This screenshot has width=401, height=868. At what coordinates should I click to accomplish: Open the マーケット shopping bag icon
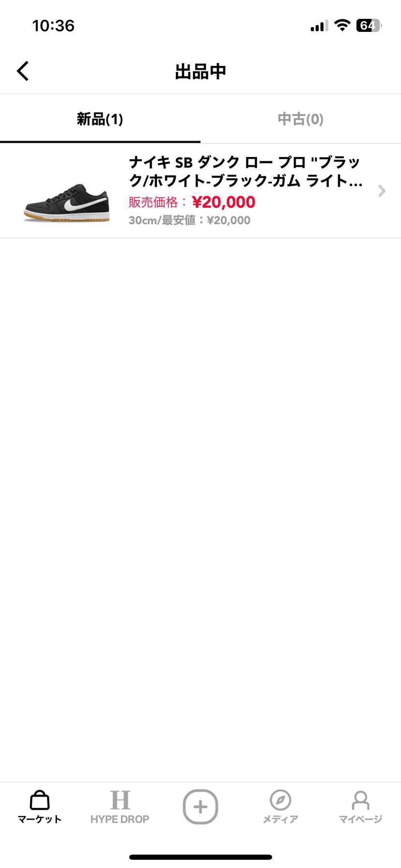(40, 800)
